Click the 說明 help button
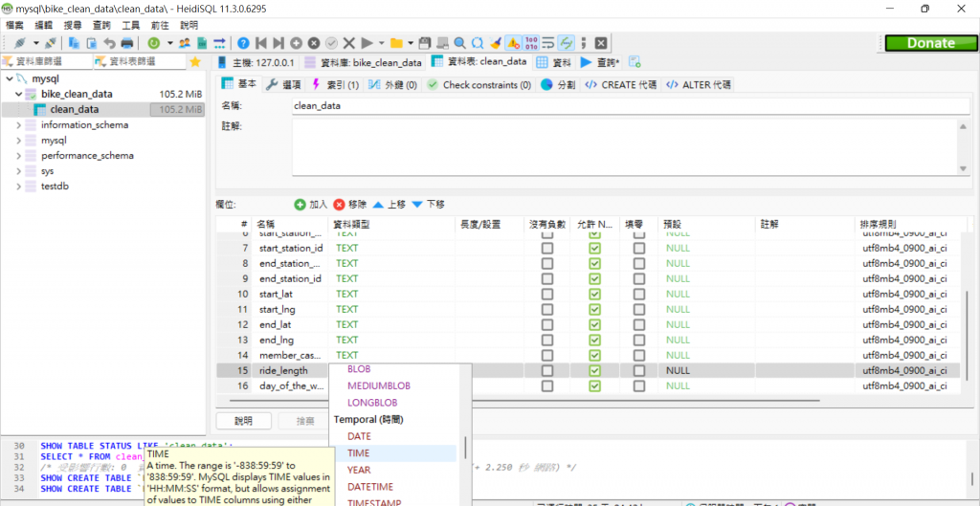This screenshot has height=506, width=980. pyautogui.click(x=244, y=421)
